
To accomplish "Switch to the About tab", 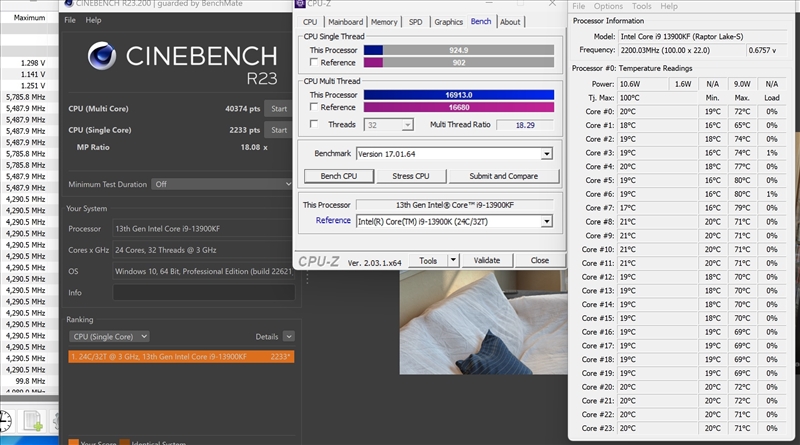I will click(510, 22).
